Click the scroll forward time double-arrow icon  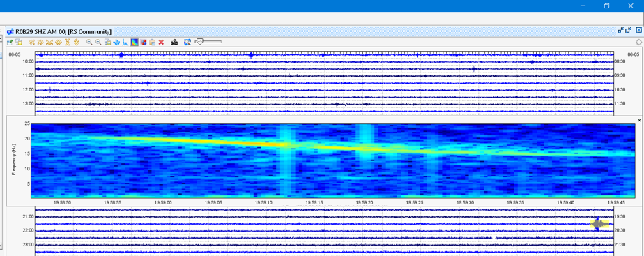click(x=40, y=42)
